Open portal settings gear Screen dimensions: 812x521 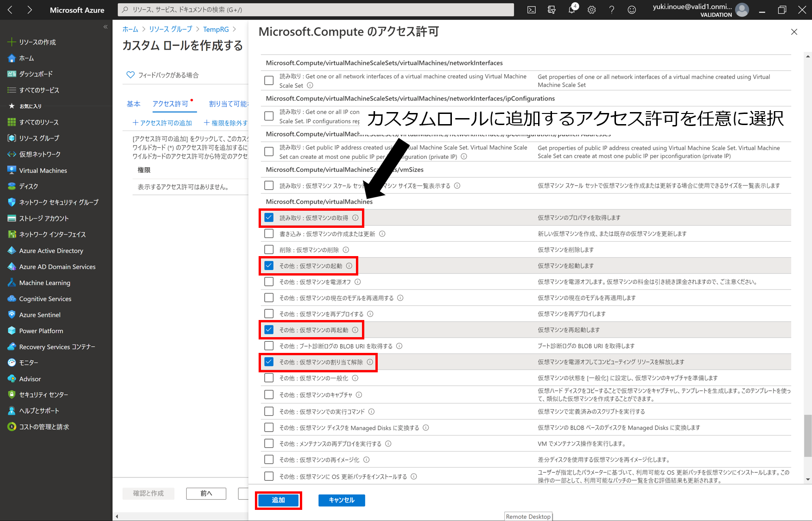tap(592, 10)
